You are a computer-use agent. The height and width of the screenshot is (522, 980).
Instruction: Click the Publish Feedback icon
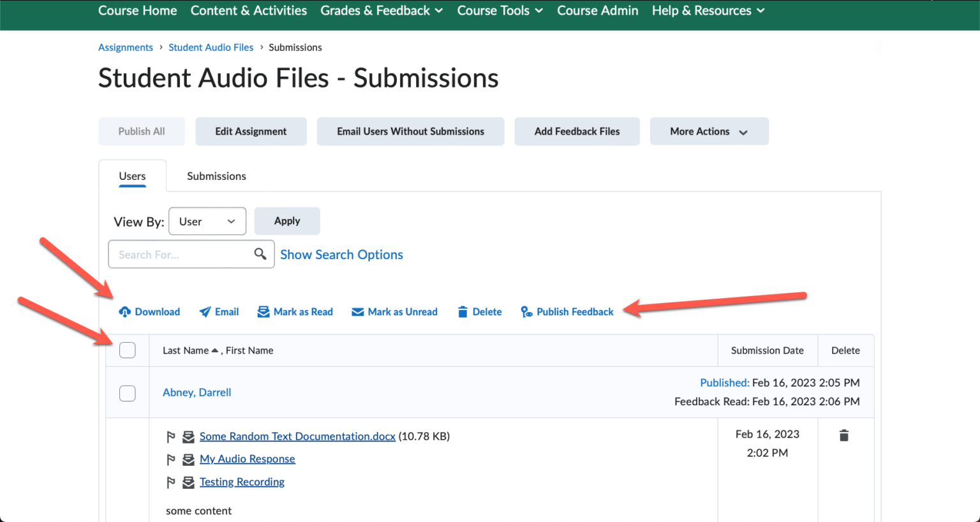(526, 312)
